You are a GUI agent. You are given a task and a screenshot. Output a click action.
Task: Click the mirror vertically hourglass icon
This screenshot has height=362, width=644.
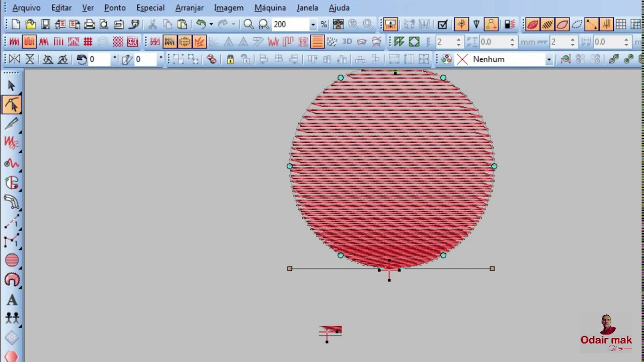tap(30, 59)
